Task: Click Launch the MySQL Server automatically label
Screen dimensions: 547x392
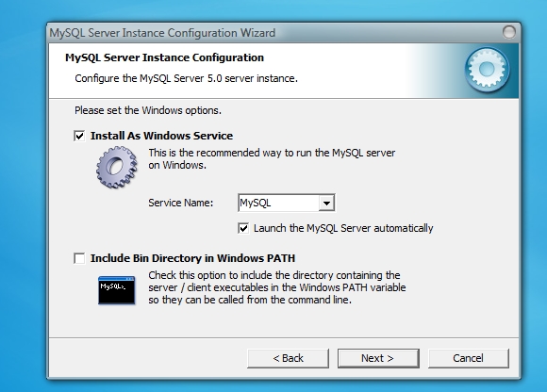Action: [x=343, y=228]
